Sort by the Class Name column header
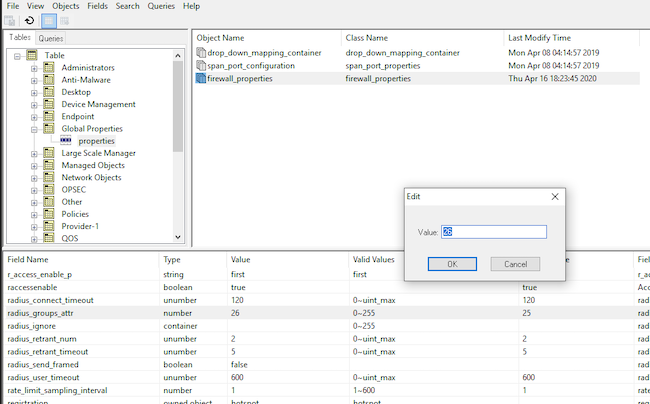 (x=423, y=38)
